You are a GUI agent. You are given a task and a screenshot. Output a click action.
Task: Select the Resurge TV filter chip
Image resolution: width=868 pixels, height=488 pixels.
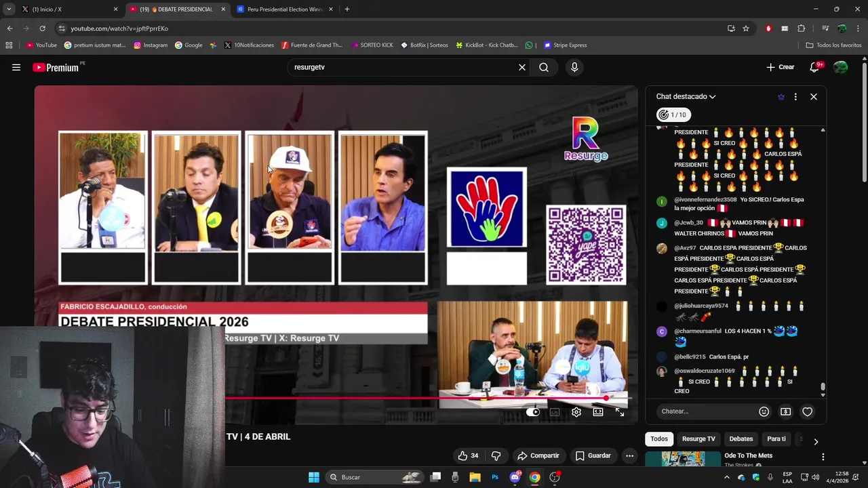[698, 439]
